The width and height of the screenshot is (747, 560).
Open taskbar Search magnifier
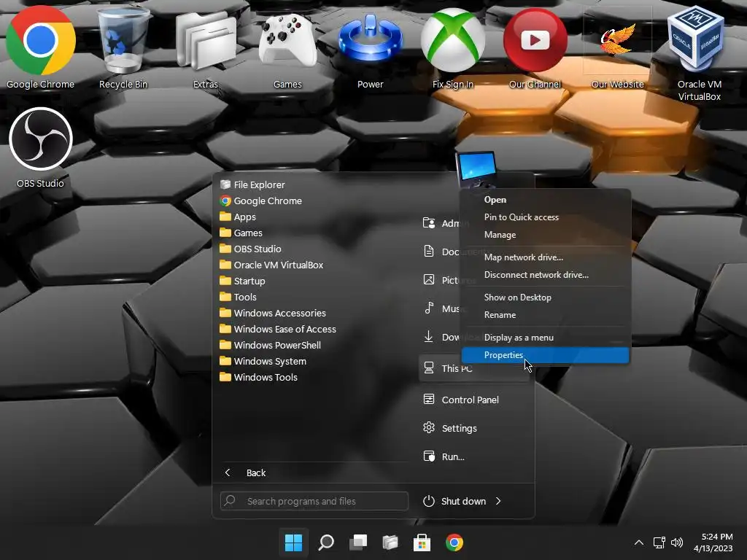pos(326,542)
